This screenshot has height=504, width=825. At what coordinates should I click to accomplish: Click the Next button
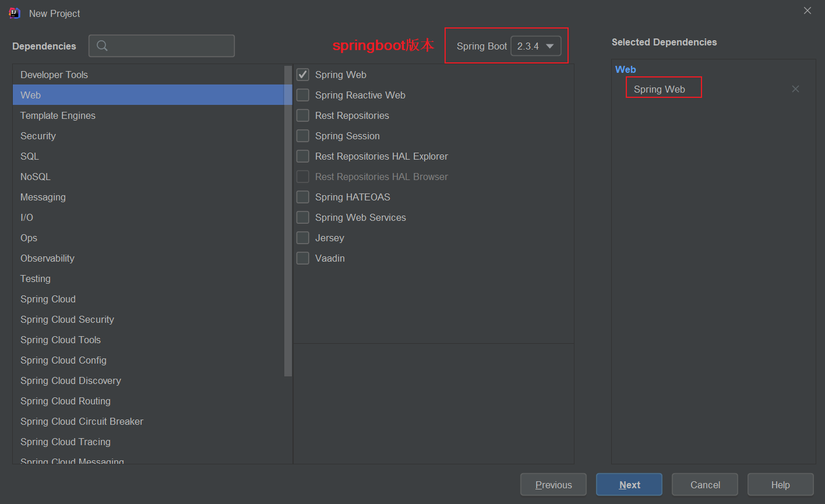[629, 485]
